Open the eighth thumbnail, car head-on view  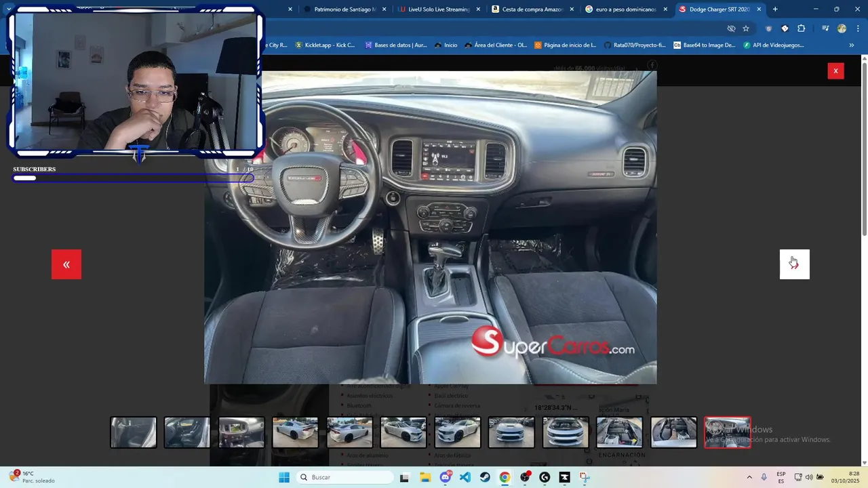[511, 432]
